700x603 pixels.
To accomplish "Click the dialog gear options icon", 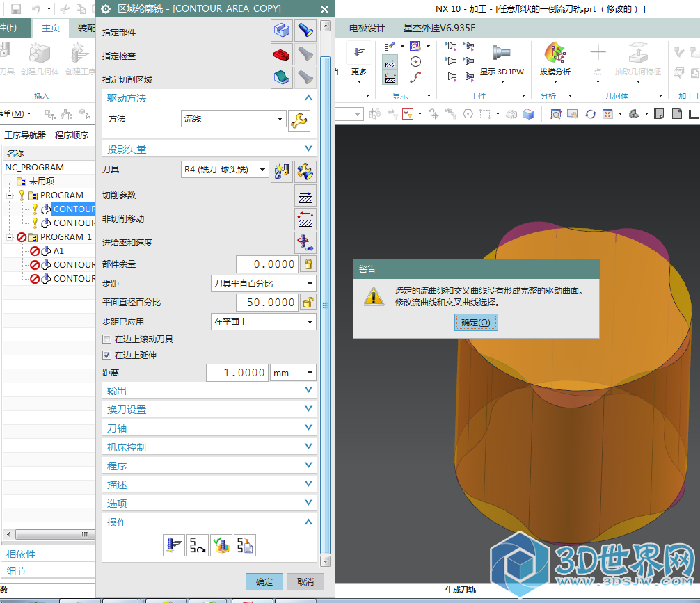I will pos(106,9).
